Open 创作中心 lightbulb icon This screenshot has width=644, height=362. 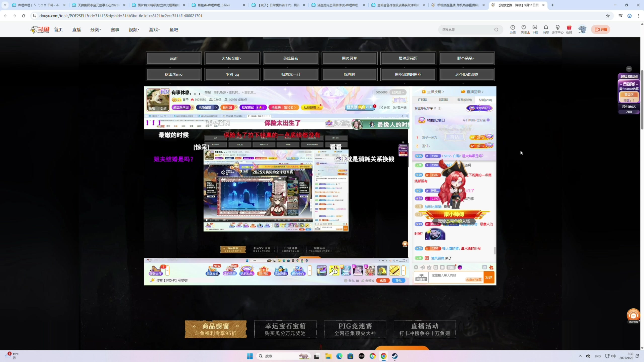click(x=557, y=29)
